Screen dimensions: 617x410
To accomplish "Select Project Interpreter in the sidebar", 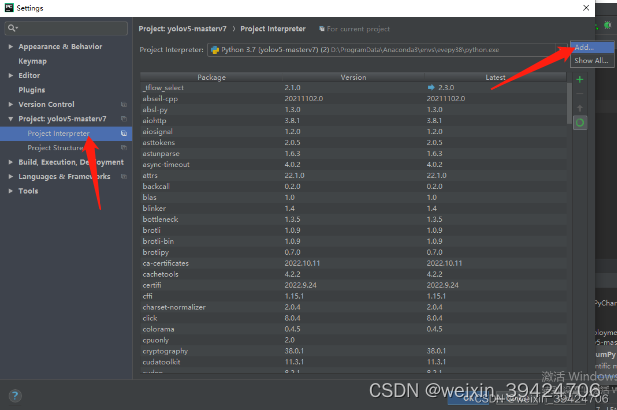I will click(x=66, y=133).
